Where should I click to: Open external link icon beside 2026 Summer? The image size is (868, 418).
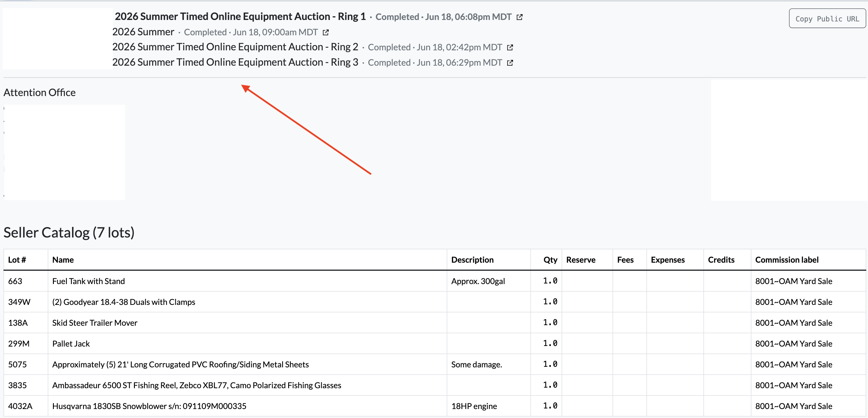pos(325,32)
